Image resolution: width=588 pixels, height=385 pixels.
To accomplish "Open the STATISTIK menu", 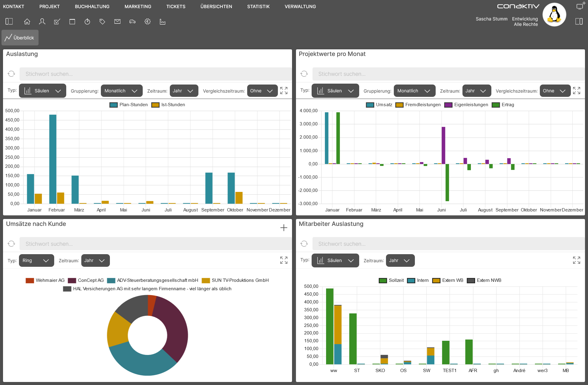I will [258, 6].
